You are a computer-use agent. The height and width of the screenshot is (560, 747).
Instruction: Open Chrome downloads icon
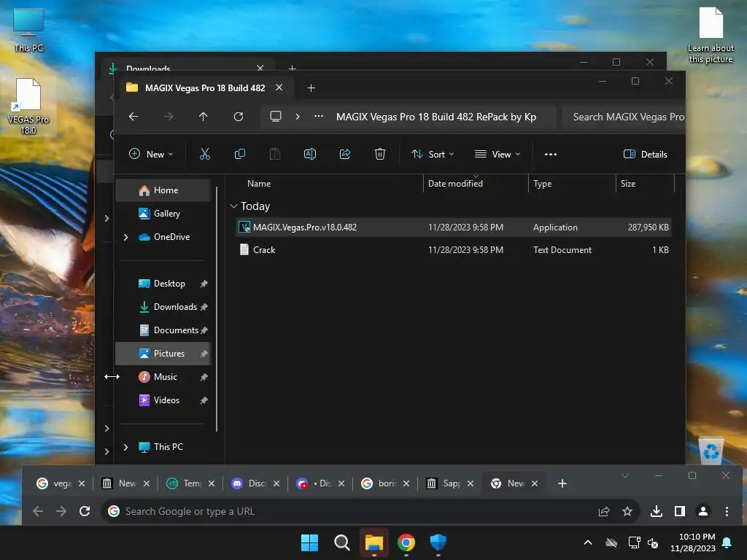coord(657,511)
